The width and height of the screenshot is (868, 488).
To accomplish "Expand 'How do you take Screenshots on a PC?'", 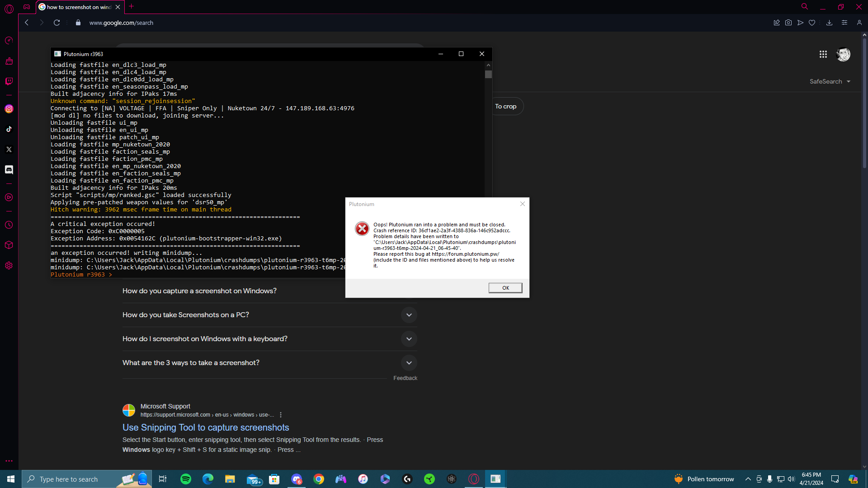I will pyautogui.click(x=409, y=315).
